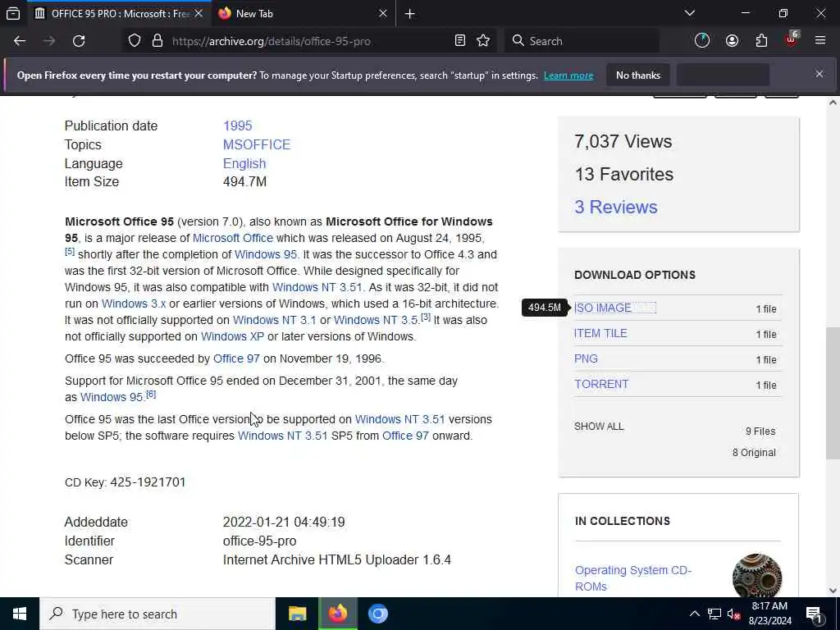Click the site security padlock icon
840x630 pixels.
coord(157,41)
